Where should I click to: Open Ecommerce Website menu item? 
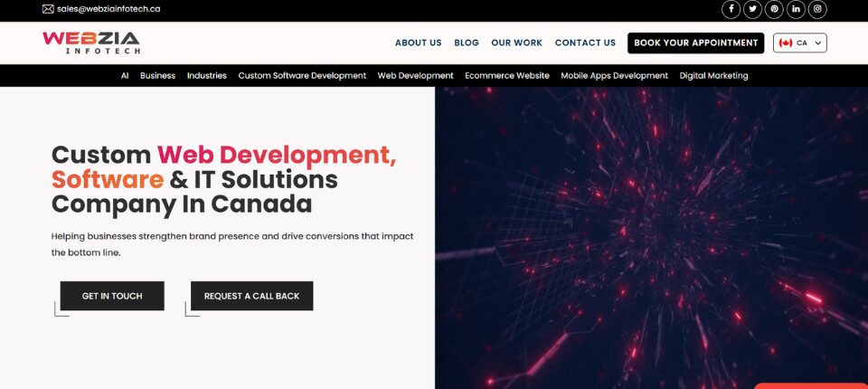tap(507, 75)
